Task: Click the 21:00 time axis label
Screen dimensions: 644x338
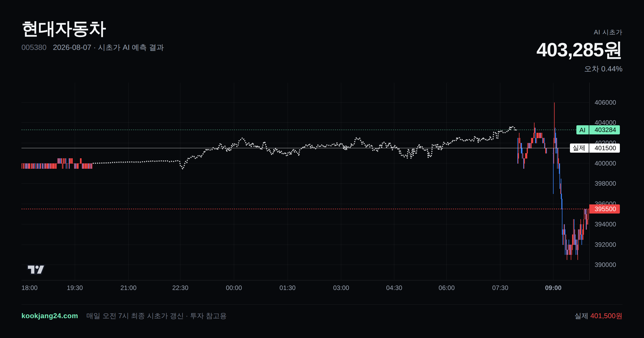Action: click(128, 288)
